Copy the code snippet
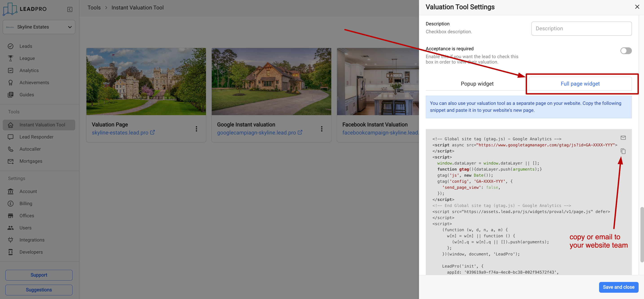 623,151
